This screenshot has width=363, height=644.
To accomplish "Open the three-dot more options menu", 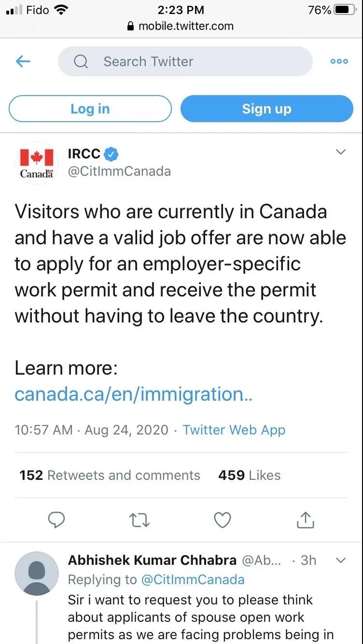I will [x=339, y=61].
